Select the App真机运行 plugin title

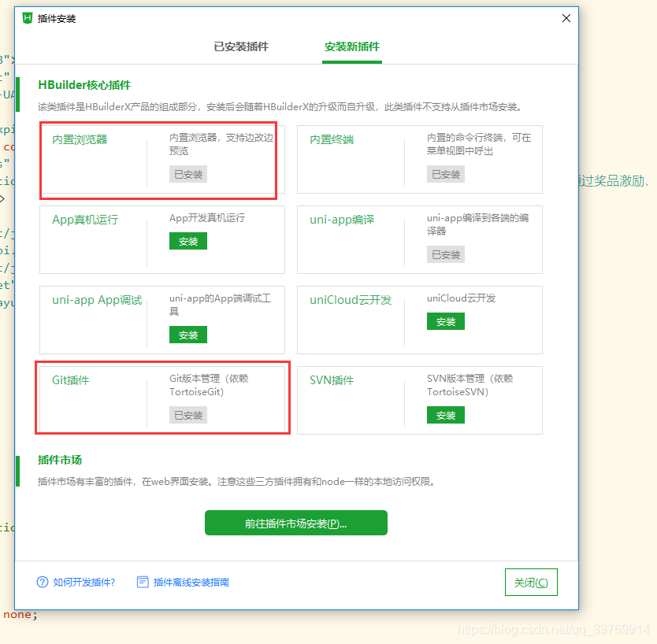pos(85,220)
